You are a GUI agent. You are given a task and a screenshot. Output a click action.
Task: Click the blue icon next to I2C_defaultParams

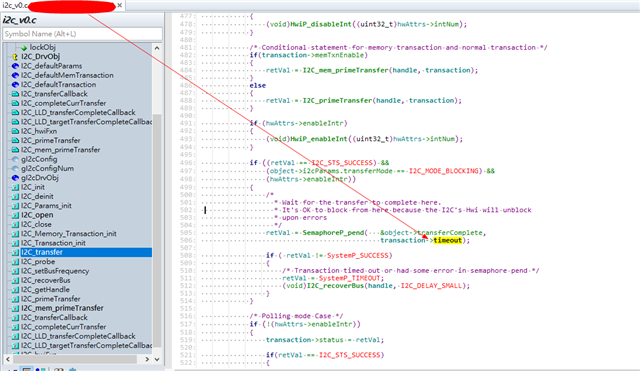(15, 66)
